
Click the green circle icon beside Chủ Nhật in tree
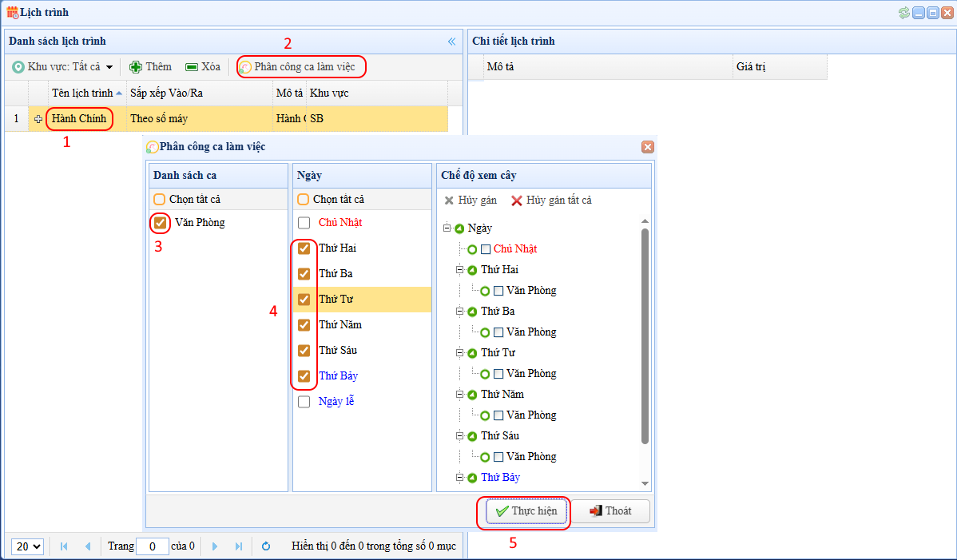pos(472,249)
